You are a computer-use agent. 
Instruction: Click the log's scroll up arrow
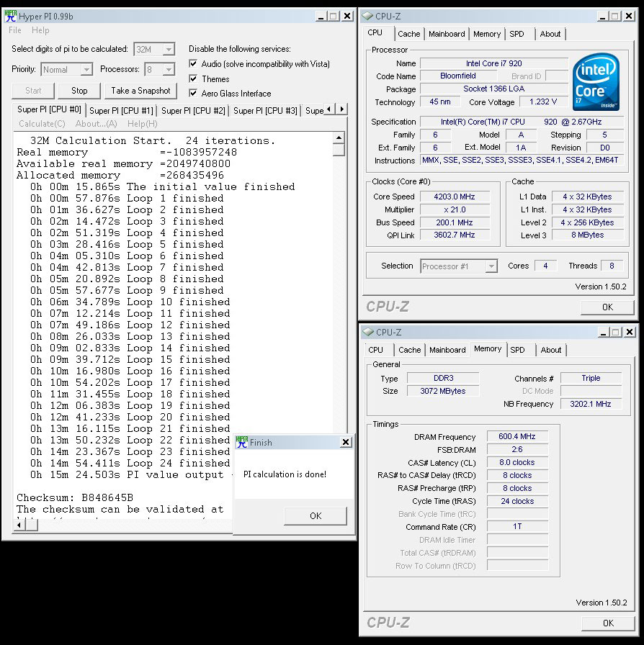pos(339,137)
